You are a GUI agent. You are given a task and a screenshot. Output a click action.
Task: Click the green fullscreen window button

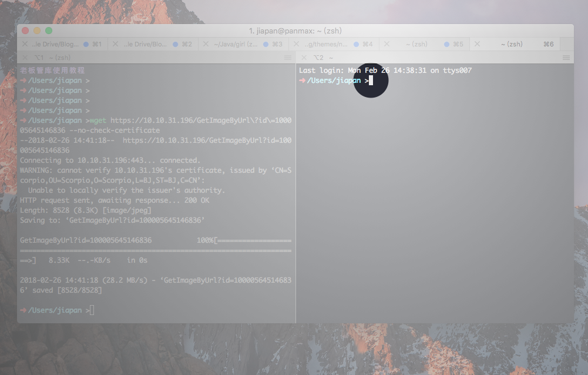[49, 31]
